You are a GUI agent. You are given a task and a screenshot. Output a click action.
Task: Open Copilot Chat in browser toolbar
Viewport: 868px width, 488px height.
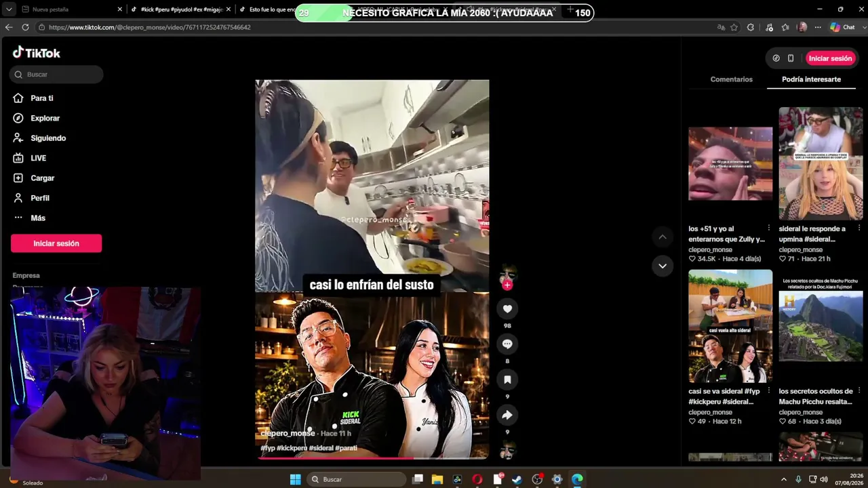pos(842,27)
